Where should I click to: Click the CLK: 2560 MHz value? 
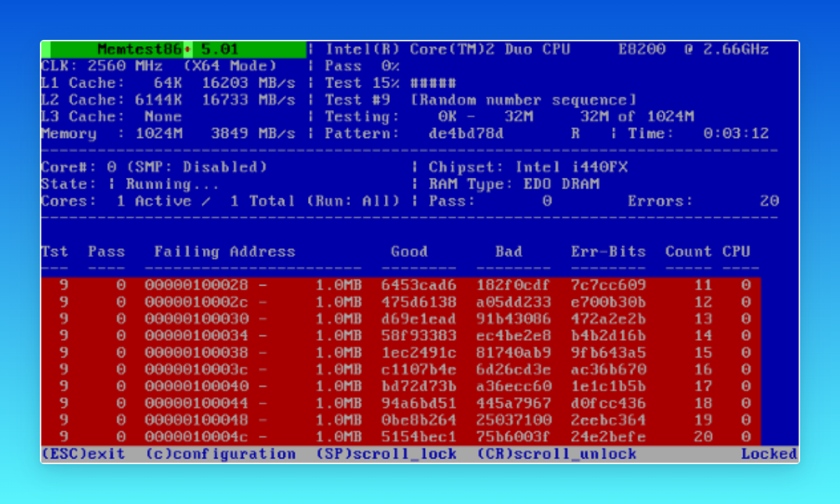click(x=101, y=66)
